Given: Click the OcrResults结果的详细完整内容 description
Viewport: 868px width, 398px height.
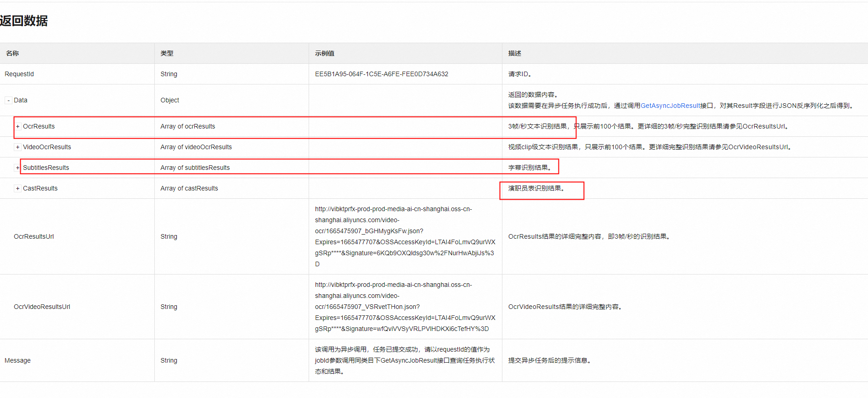Looking at the screenshot, I should [589, 236].
